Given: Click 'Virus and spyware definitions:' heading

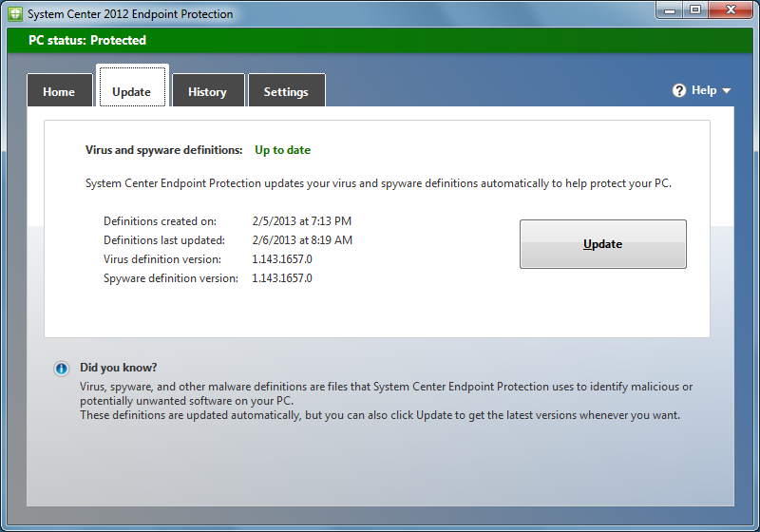Looking at the screenshot, I should [163, 150].
